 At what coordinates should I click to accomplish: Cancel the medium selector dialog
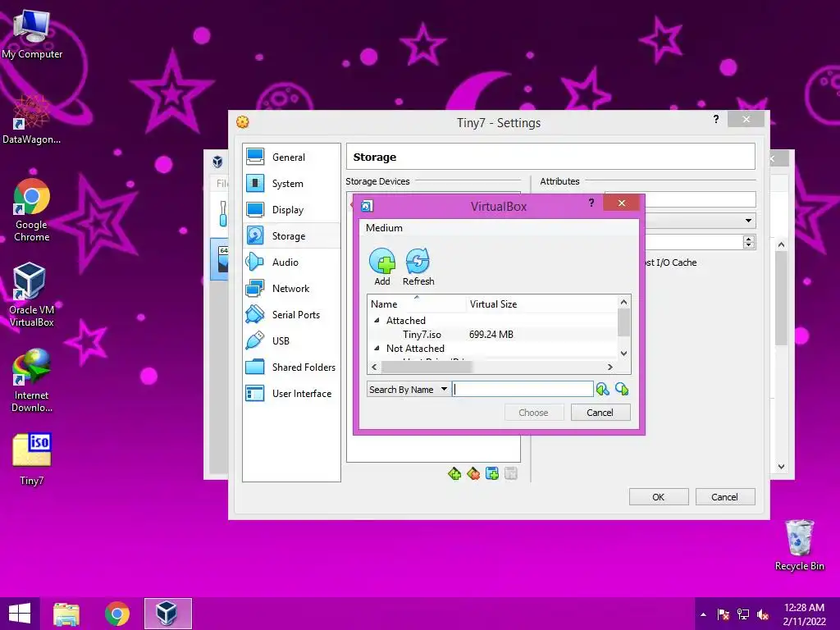click(x=600, y=413)
